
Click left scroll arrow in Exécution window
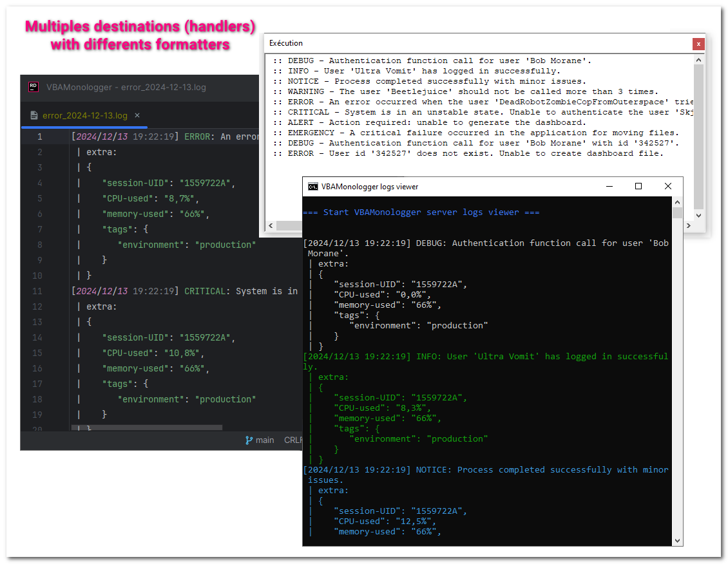pyautogui.click(x=271, y=226)
